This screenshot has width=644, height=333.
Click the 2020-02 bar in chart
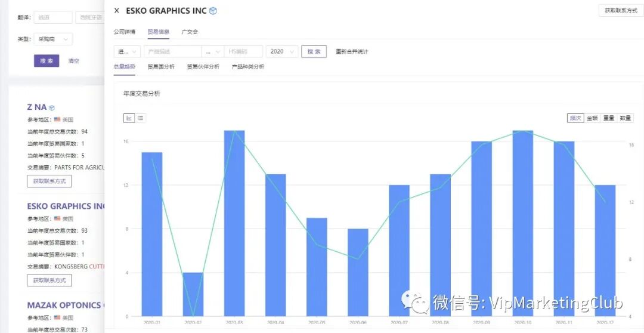[193, 294]
